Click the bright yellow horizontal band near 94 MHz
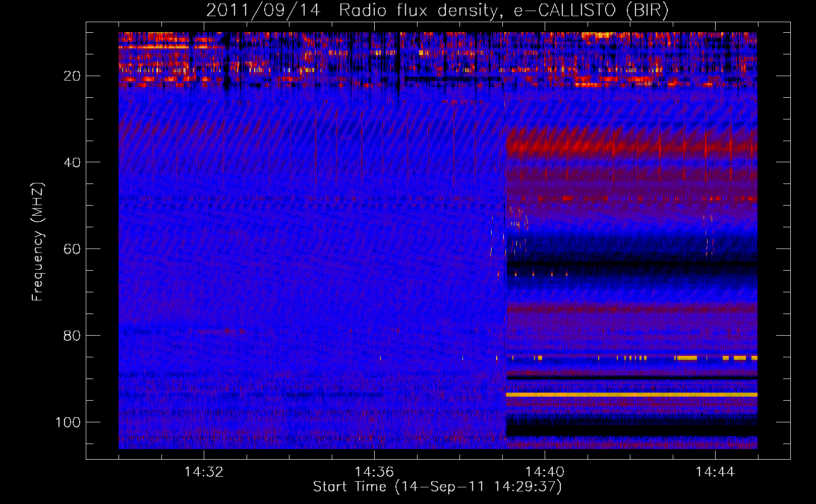816x504 pixels. point(631,395)
